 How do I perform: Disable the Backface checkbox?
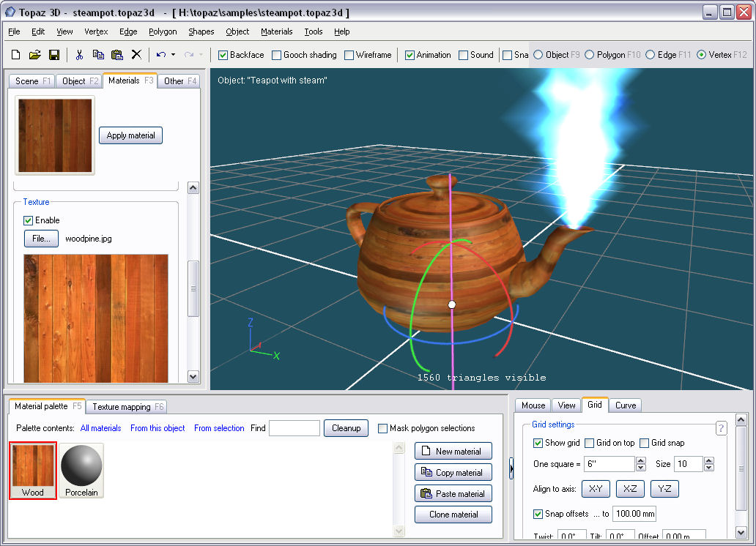click(x=223, y=55)
